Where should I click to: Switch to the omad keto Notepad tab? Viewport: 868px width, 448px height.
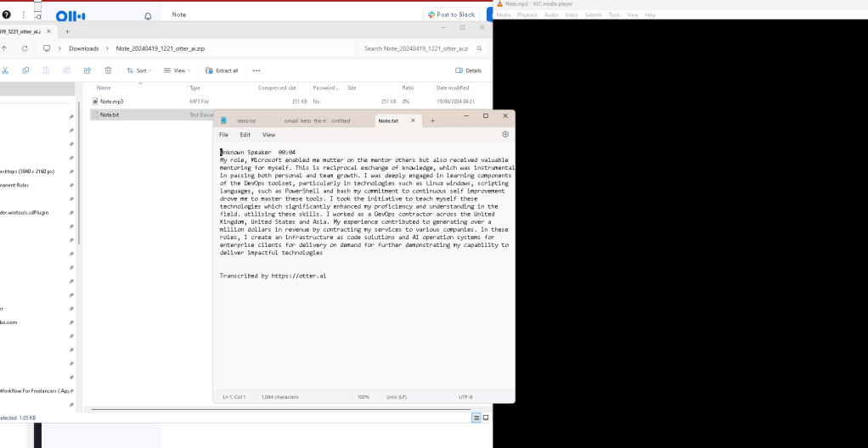click(x=304, y=120)
